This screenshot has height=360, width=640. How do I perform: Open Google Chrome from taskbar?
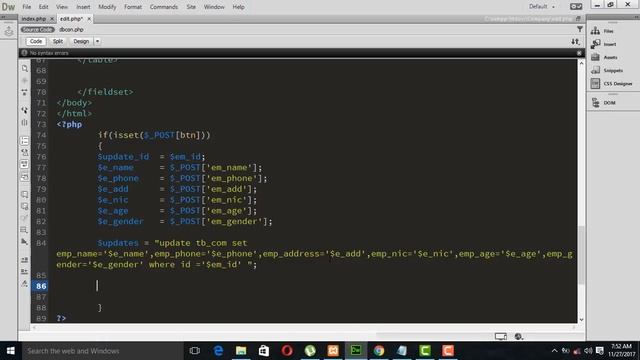coord(379,351)
